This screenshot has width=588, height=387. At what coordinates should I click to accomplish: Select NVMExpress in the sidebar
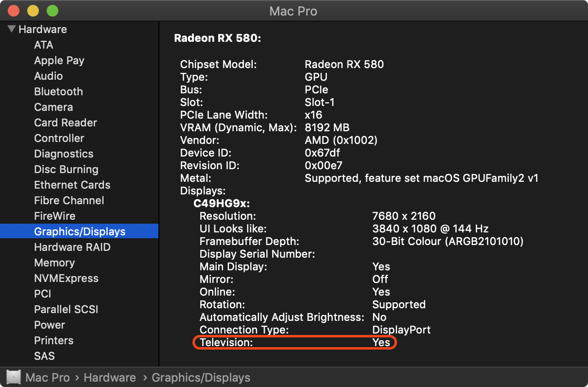pos(66,278)
